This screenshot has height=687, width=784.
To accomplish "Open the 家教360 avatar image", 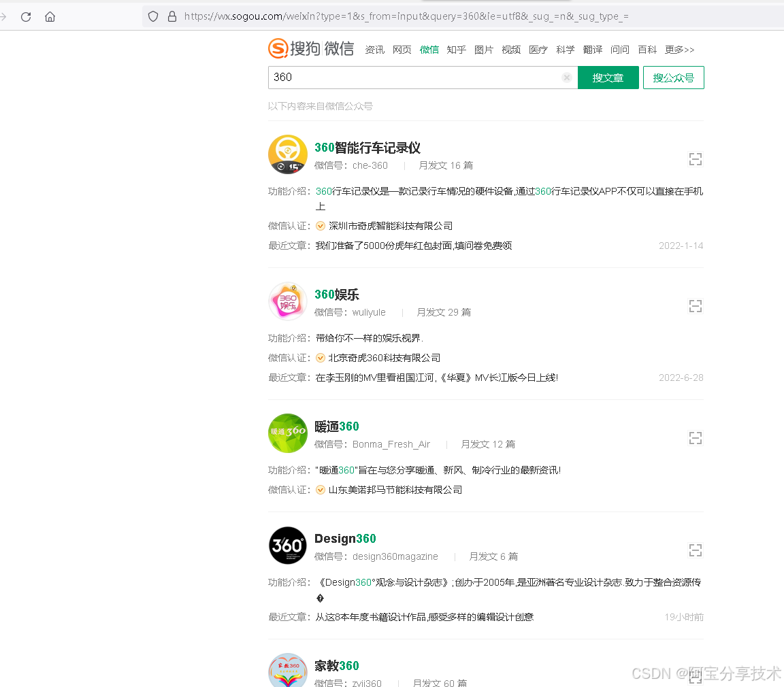I will [x=287, y=671].
